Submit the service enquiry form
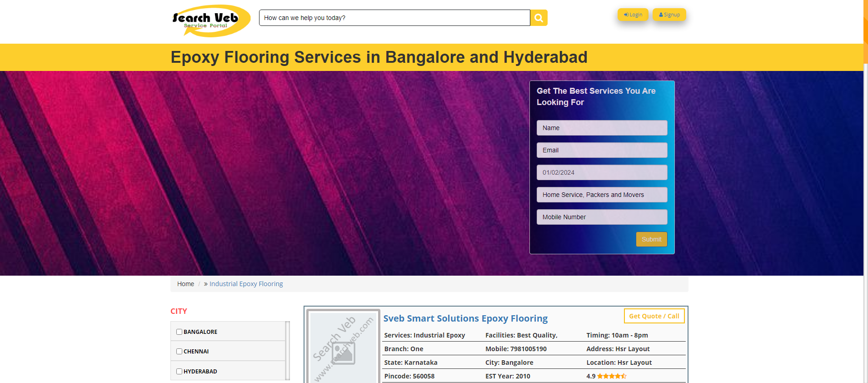 pyautogui.click(x=651, y=239)
